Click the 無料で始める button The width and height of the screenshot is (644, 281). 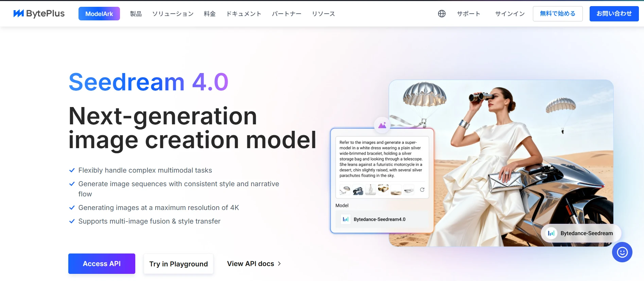pos(558,14)
